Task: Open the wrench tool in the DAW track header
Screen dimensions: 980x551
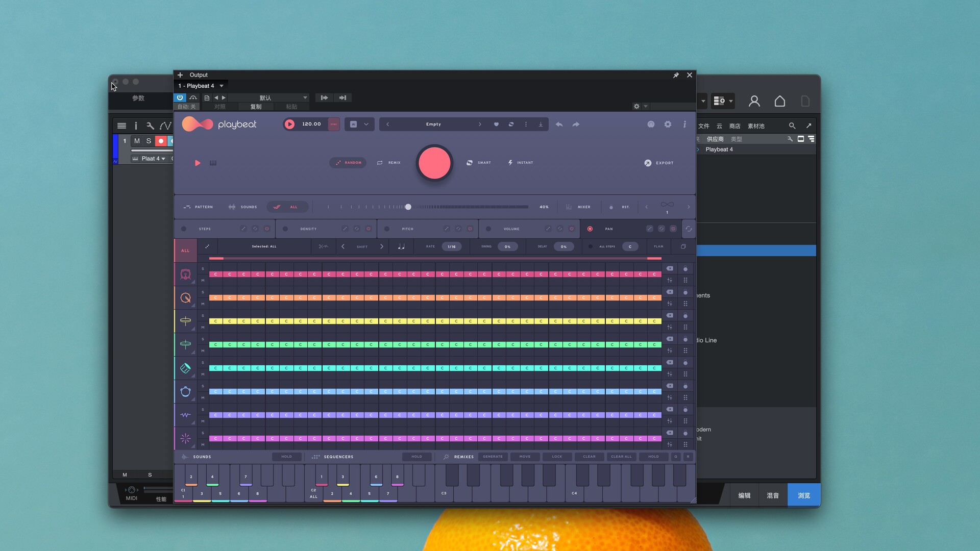Action: pos(150,126)
